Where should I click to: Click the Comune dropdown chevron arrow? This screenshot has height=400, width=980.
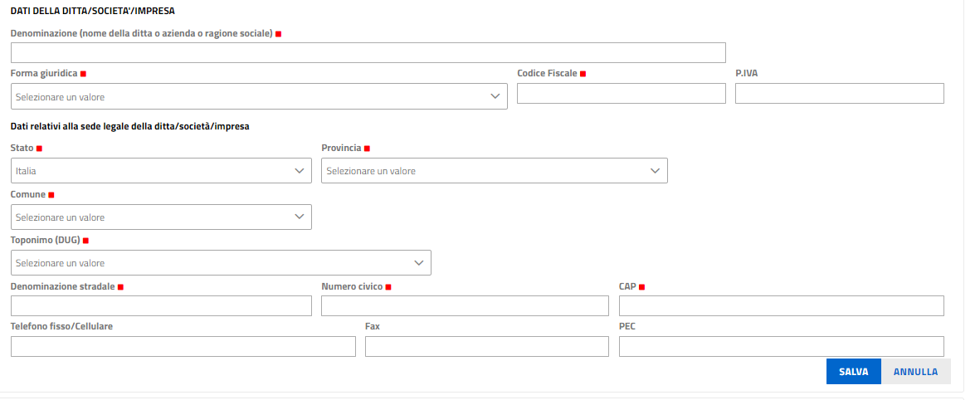(x=300, y=217)
